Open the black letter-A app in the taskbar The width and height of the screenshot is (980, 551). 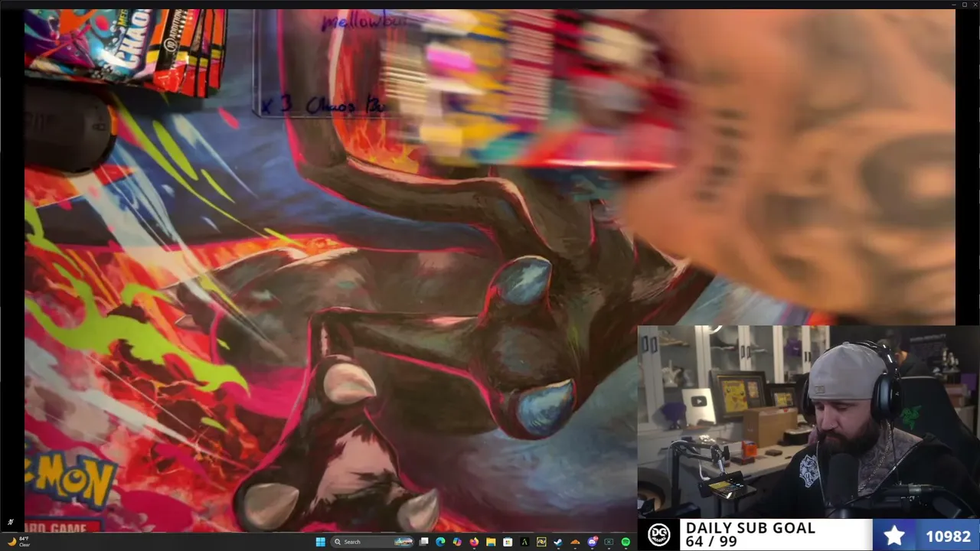tap(524, 542)
